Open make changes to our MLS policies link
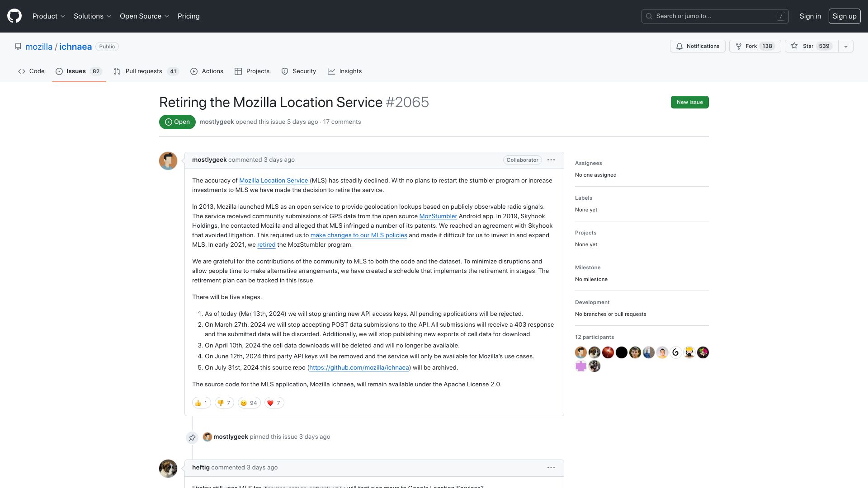This screenshot has height=488, width=868. (x=359, y=235)
